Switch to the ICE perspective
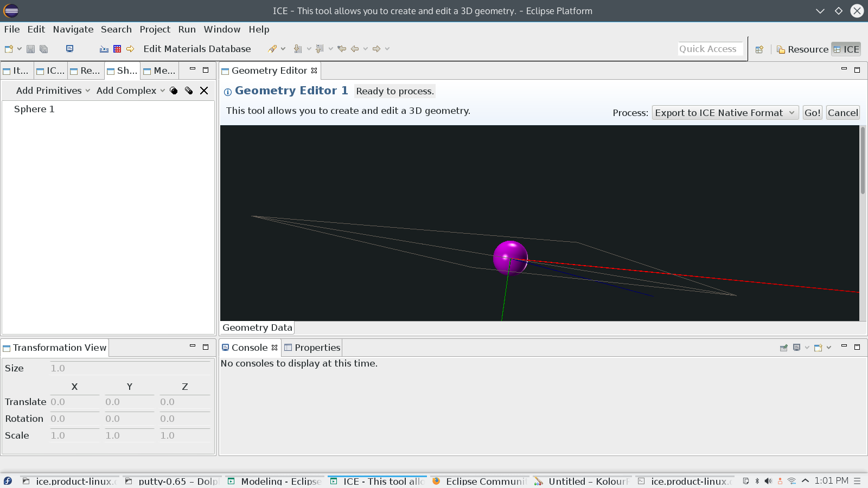This screenshot has width=868, height=488. click(x=846, y=49)
